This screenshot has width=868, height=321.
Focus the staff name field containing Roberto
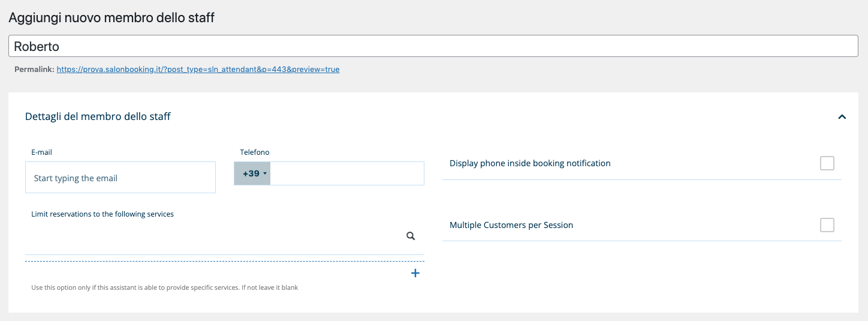[x=433, y=46]
